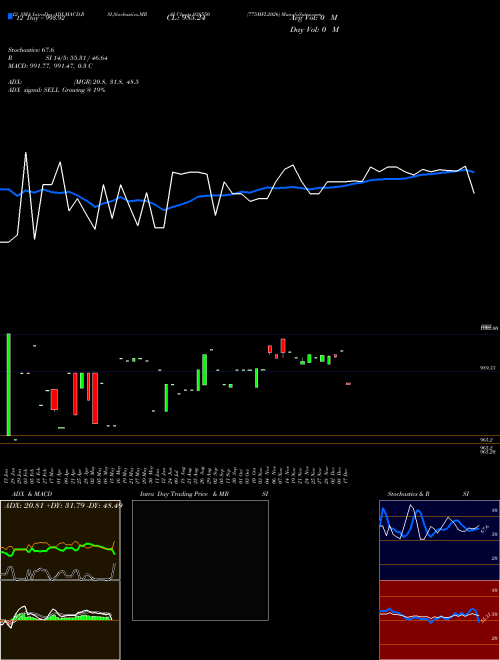Open the ADX line chart panel

[x=60, y=540]
